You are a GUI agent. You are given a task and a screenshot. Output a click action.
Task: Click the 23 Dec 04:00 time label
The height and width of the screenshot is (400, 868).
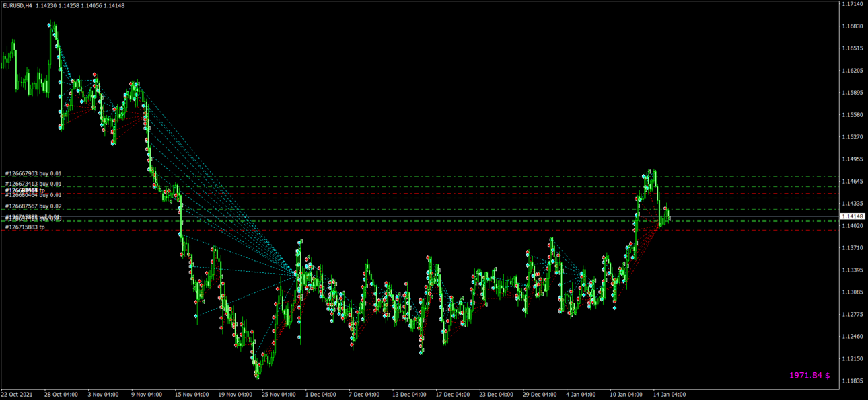pyautogui.click(x=496, y=395)
